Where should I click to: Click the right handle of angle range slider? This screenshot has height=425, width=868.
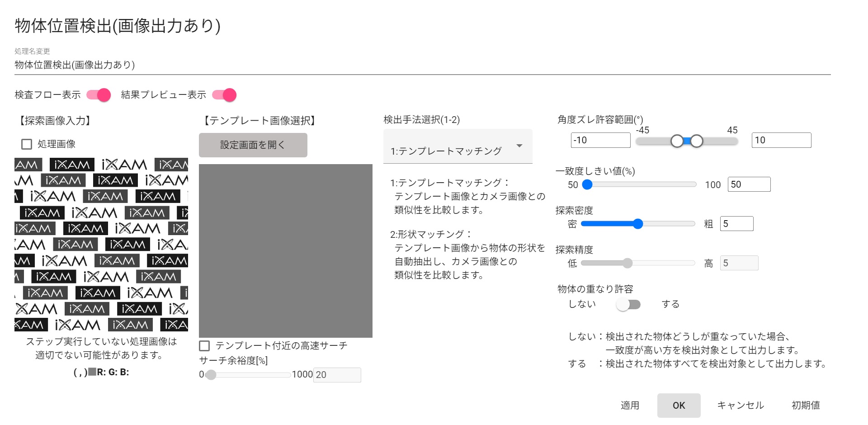697,141
